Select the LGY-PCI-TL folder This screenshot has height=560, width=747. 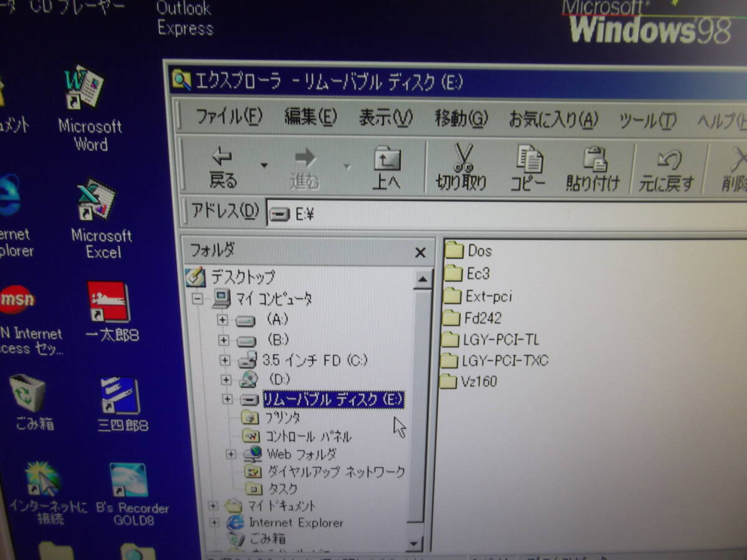(x=491, y=340)
